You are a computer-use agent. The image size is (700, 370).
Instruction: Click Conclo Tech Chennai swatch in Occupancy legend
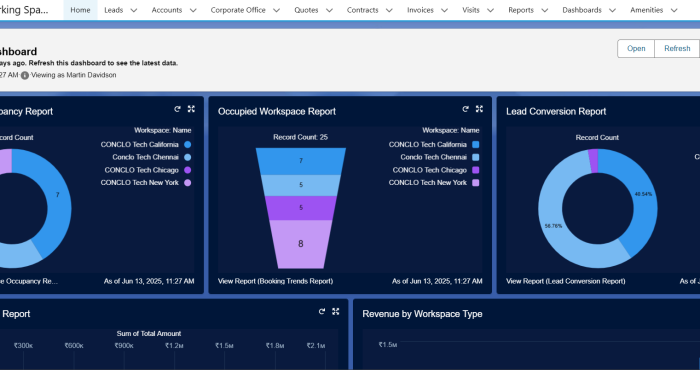click(x=188, y=157)
